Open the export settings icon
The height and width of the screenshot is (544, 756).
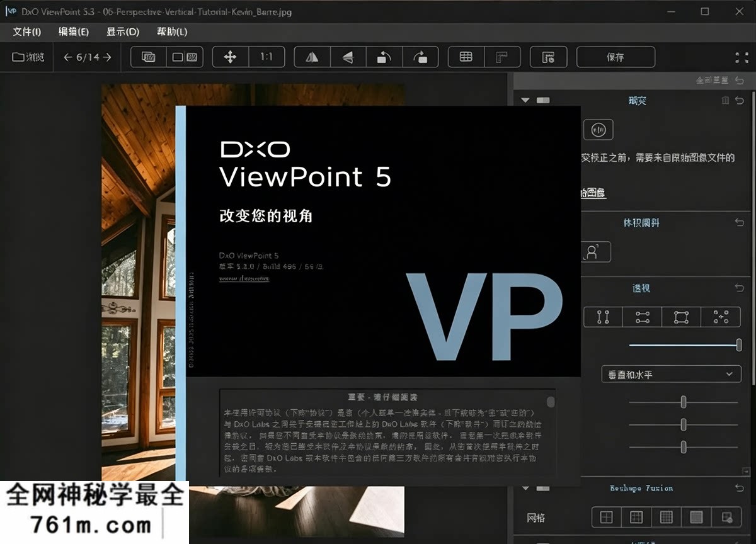click(x=549, y=57)
